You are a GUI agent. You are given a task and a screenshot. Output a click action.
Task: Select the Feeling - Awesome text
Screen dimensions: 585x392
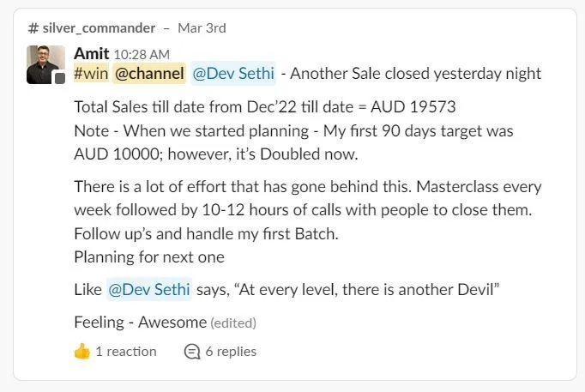pos(141,323)
